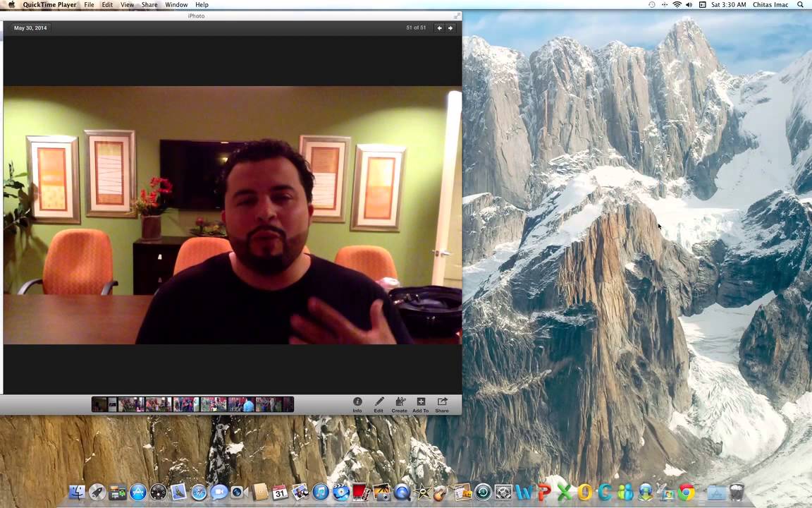Launch Microsoft Word W icon
This screenshot has width=812, height=508.
point(524,491)
